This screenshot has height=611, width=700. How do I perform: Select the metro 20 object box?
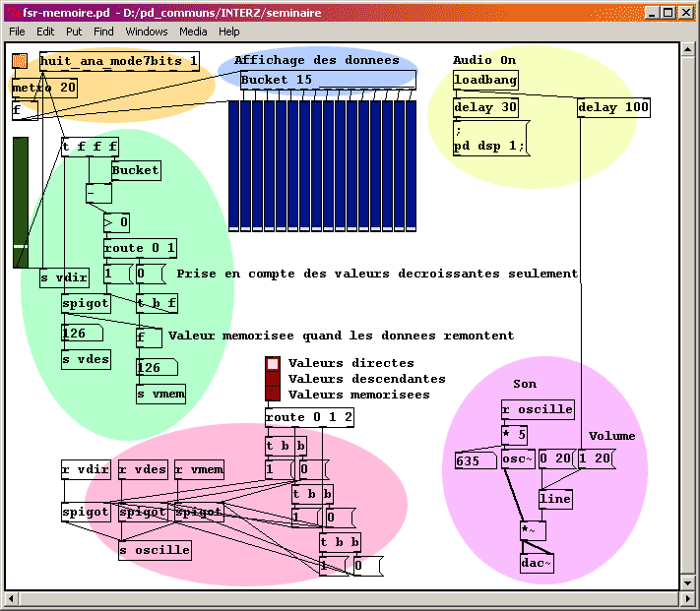pos(43,88)
